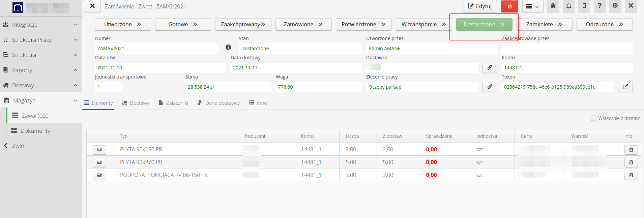Open settings gear icon

(615, 6)
